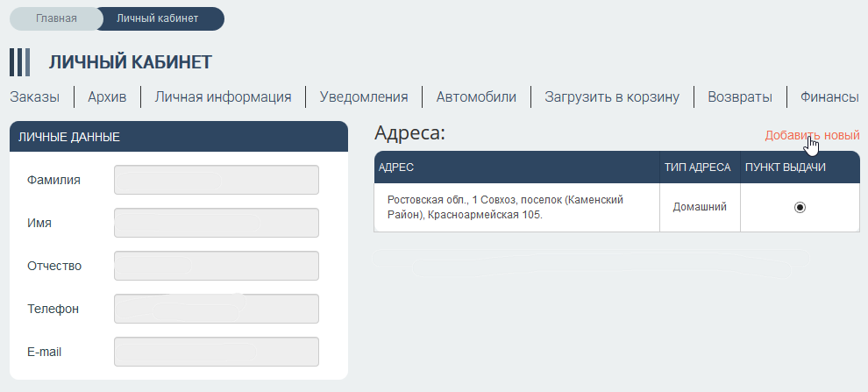
Task: Switch to the Архив tab
Action: click(107, 97)
